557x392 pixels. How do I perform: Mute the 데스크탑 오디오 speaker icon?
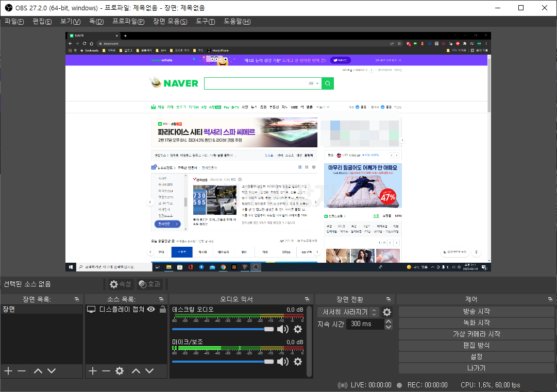click(283, 329)
